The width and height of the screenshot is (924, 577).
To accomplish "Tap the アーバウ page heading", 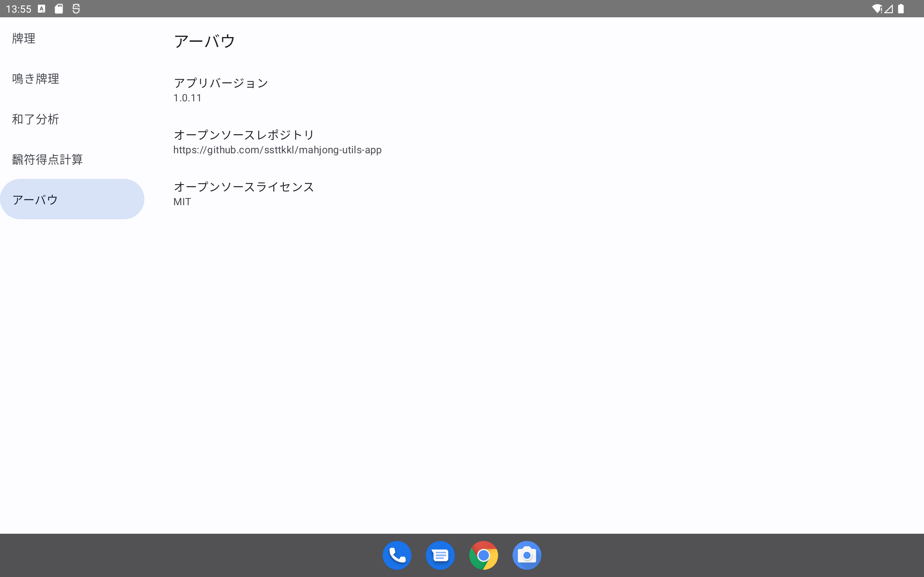I will click(x=205, y=41).
